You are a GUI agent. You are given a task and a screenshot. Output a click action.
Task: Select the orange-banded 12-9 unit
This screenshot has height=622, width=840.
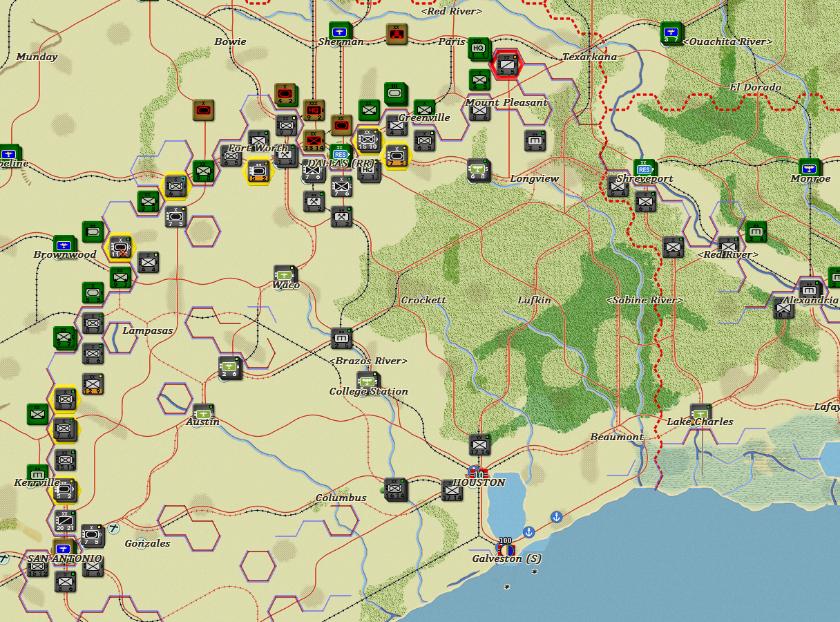coord(93,384)
